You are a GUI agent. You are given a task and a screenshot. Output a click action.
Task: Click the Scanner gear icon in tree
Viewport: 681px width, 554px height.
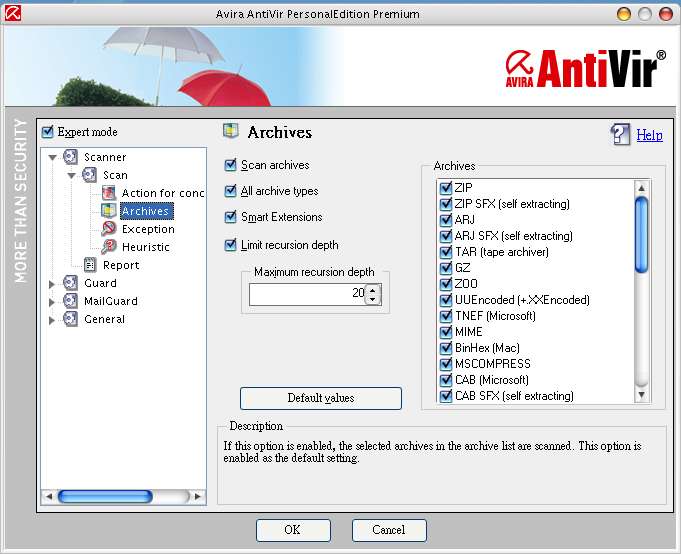[x=70, y=157]
